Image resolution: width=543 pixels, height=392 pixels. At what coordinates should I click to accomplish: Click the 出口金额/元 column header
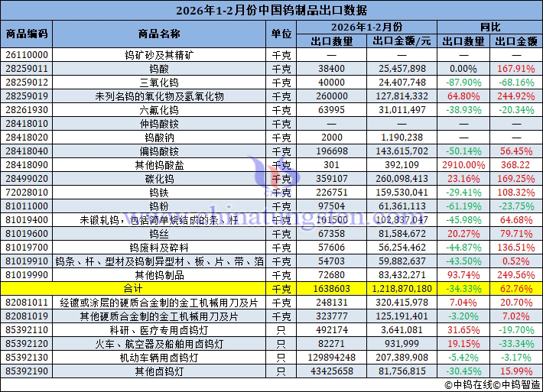(x=402, y=41)
